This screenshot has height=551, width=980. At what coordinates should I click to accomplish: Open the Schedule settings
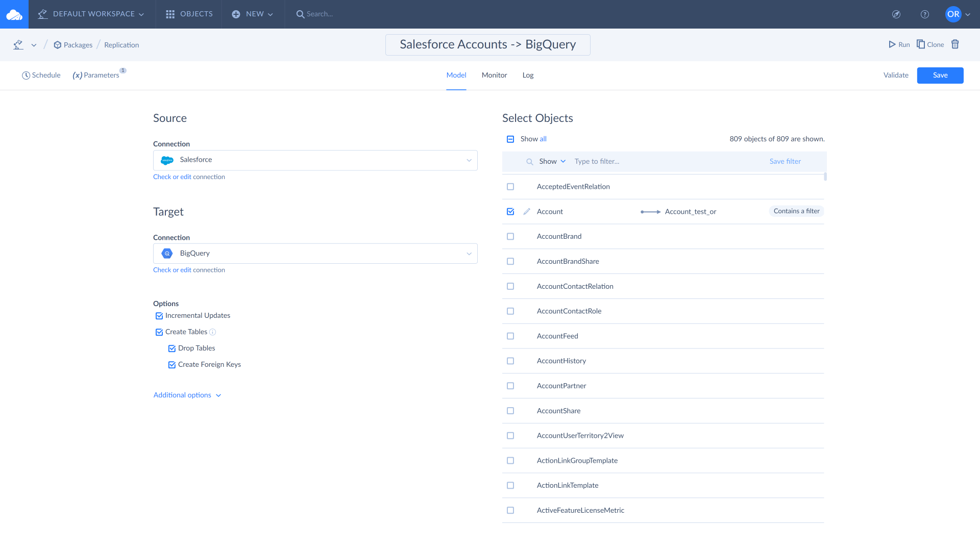41,75
